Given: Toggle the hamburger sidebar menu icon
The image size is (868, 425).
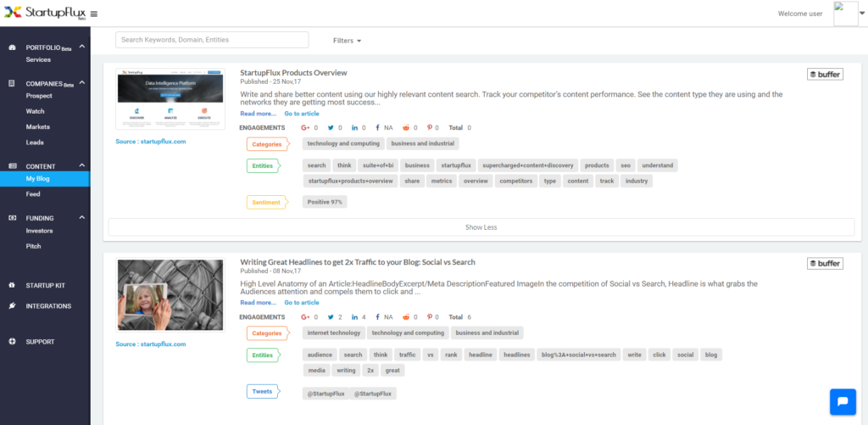Looking at the screenshot, I should [x=94, y=14].
